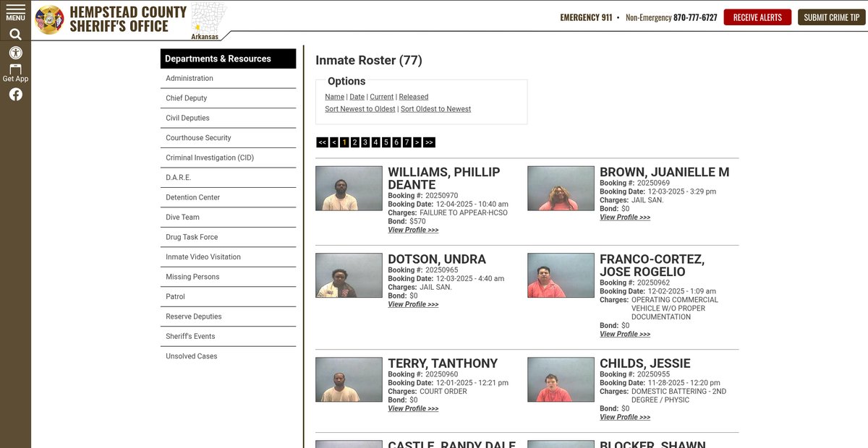Screen dimensions: 868x448
Task: Sort roster by Name
Action: pos(334,97)
